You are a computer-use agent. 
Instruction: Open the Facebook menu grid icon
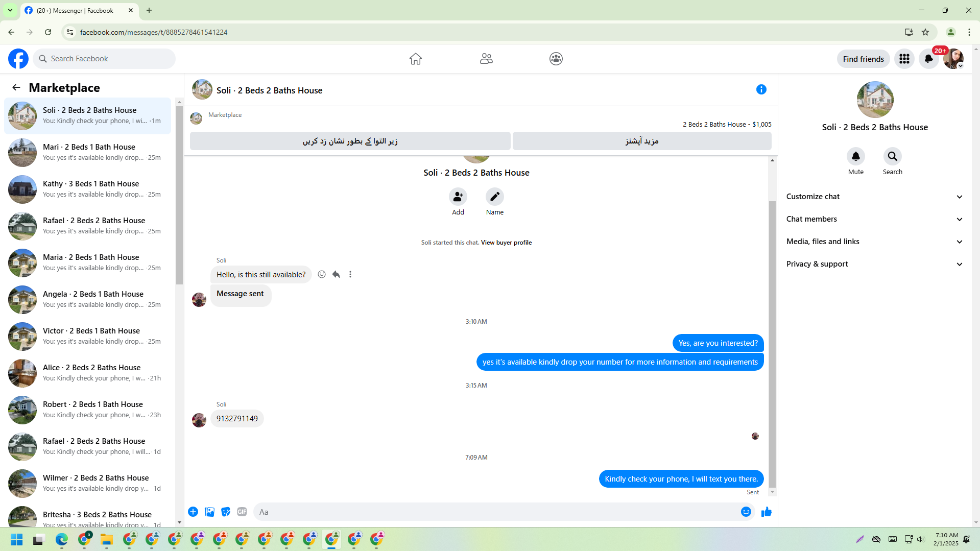(904, 59)
